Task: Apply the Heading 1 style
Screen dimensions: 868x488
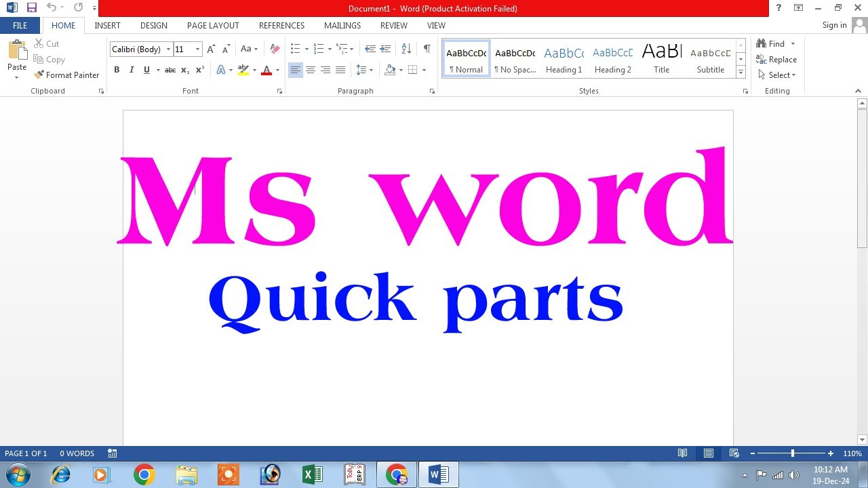Action: point(564,59)
